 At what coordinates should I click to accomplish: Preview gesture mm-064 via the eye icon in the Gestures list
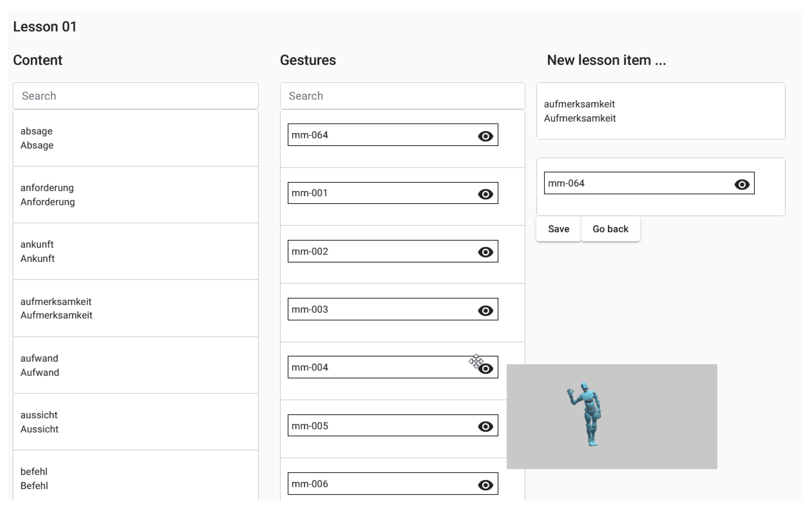(x=485, y=136)
